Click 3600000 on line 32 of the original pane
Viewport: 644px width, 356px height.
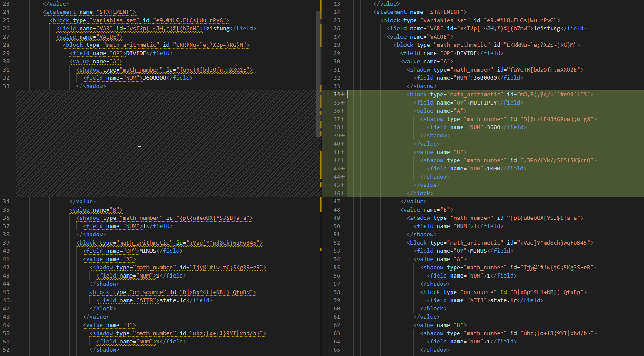pyautogui.click(x=154, y=78)
